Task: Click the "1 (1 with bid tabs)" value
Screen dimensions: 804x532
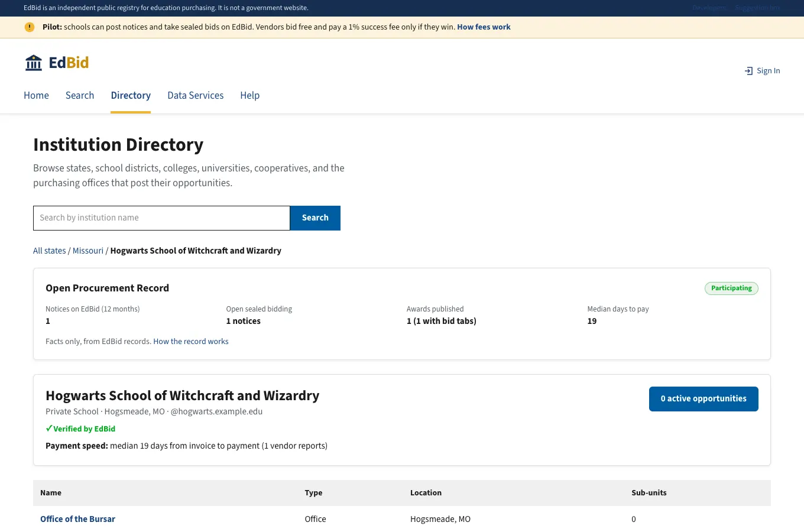Action: [442, 322]
